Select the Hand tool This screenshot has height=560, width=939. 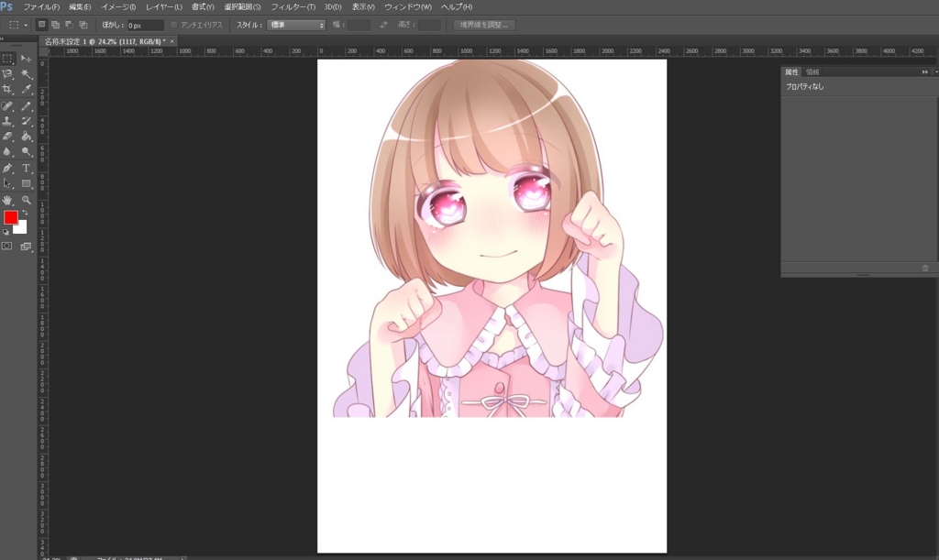(7, 200)
